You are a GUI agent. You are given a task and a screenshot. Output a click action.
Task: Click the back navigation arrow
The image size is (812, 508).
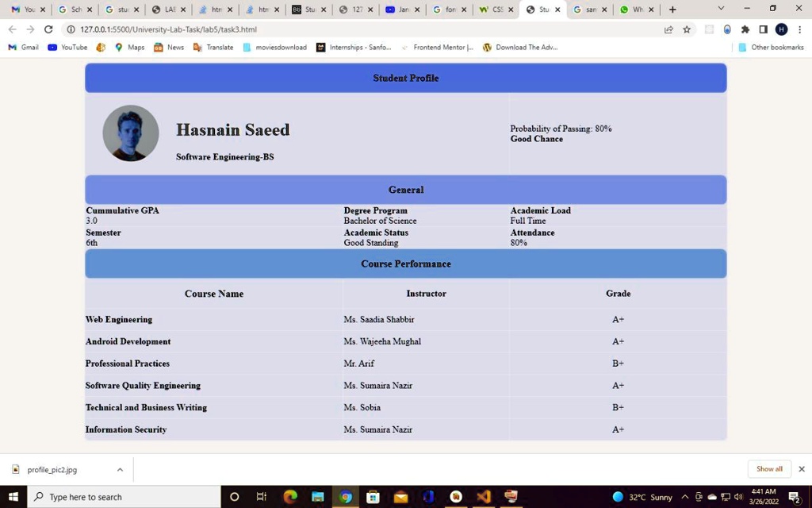point(12,29)
